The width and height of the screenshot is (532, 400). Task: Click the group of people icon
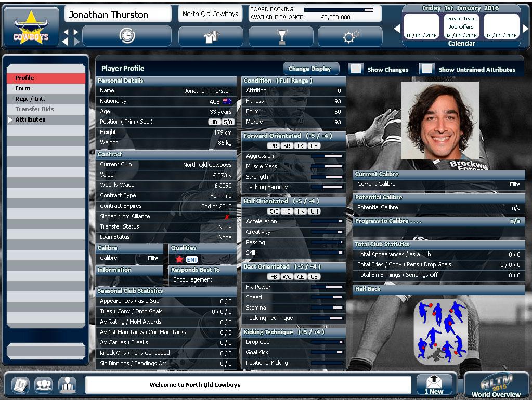point(43,385)
